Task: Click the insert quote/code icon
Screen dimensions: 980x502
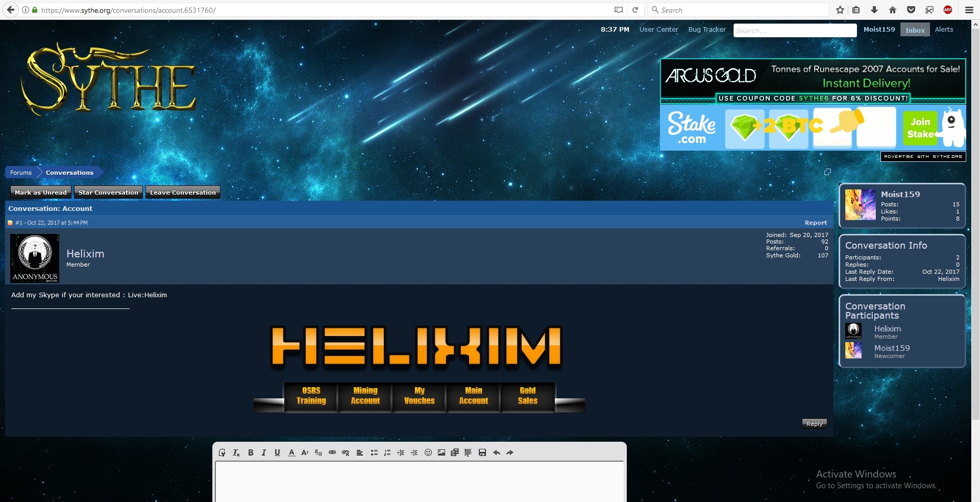Action: pyautogui.click(x=468, y=452)
